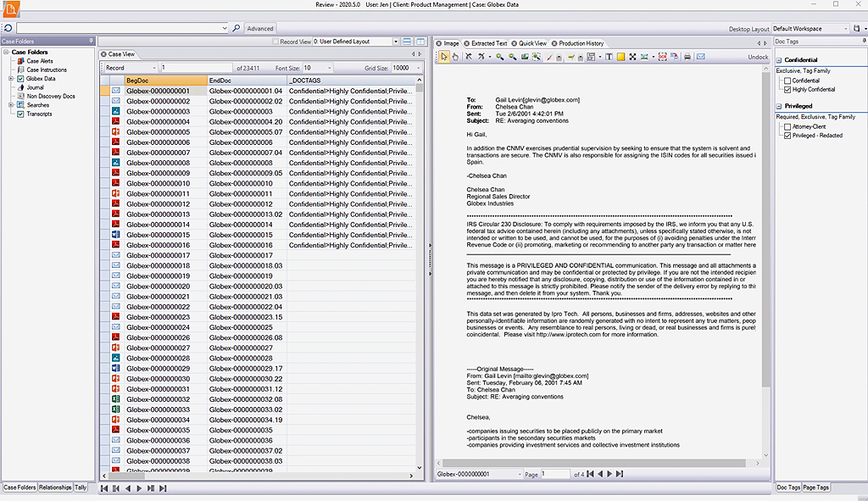868x501 pixels.
Task: Click the Undock link above the viewer
Action: (760, 56)
